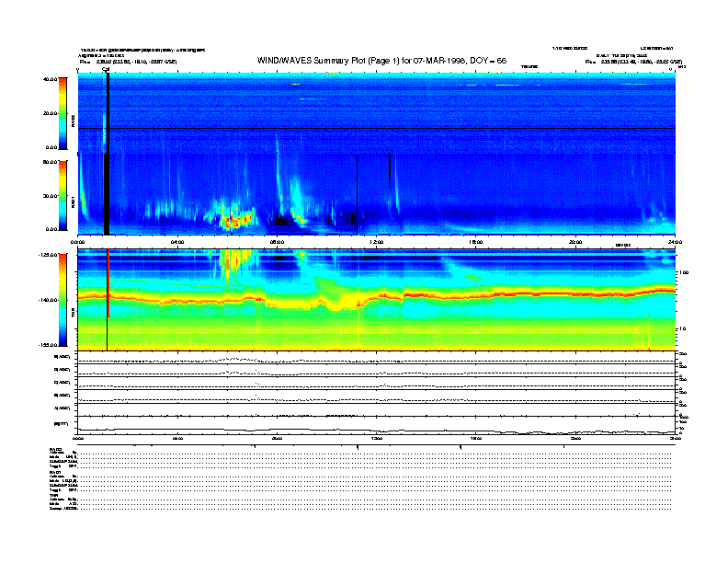This screenshot has width=728, height=563.
Task: Click 12:00 label under the line plots
Action: (x=376, y=438)
